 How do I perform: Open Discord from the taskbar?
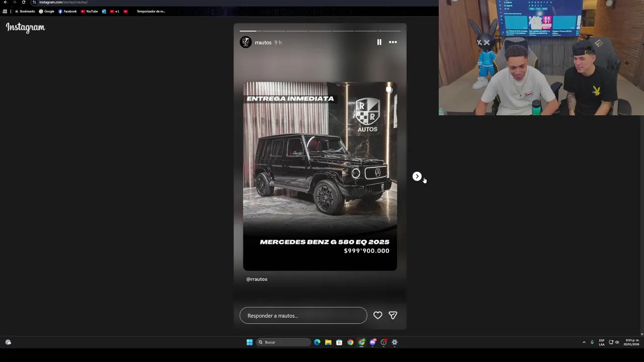click(x=372, y=342)
